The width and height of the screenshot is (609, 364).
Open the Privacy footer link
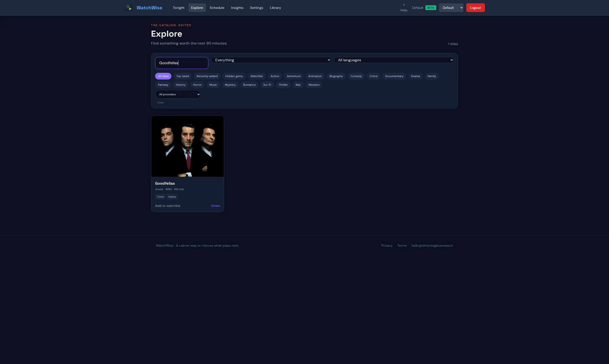tap(386, 245)
